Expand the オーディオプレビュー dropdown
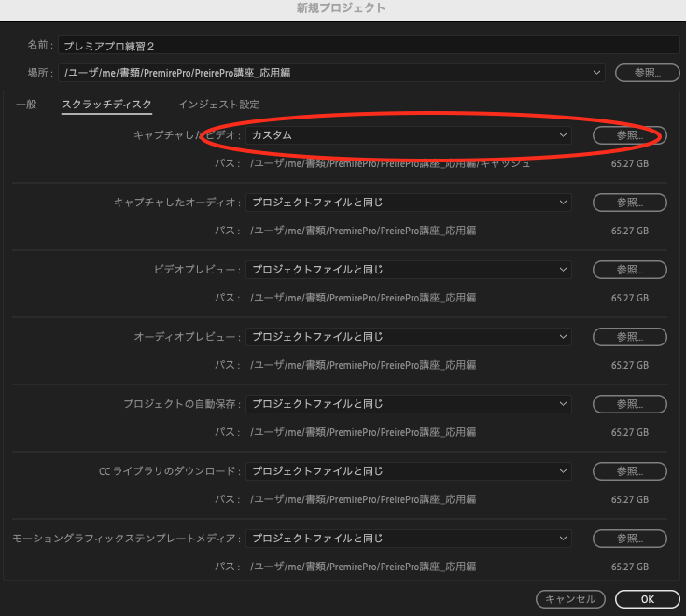This screenshot has height=616, width=686. [409, 337]
